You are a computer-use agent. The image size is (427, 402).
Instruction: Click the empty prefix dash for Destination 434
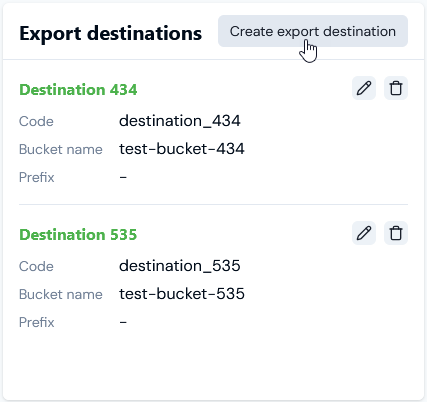[123, 177]
